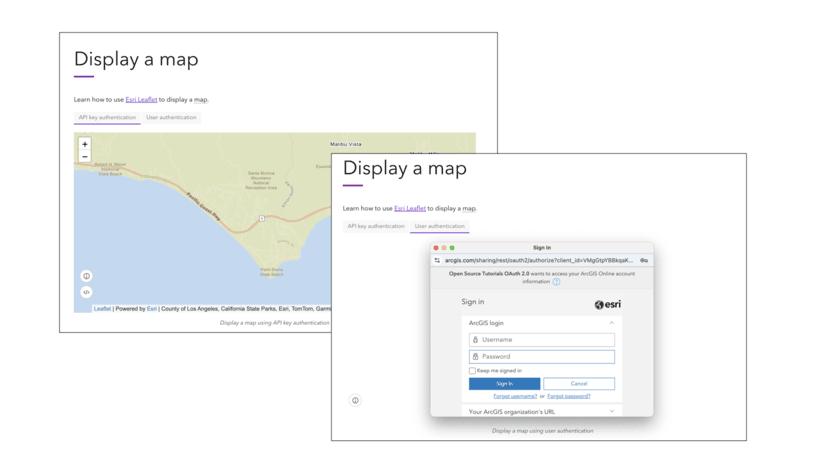Click the Point Dume State Beach map label
Viewport: 826px width, 465px height.
pos(272,272)
